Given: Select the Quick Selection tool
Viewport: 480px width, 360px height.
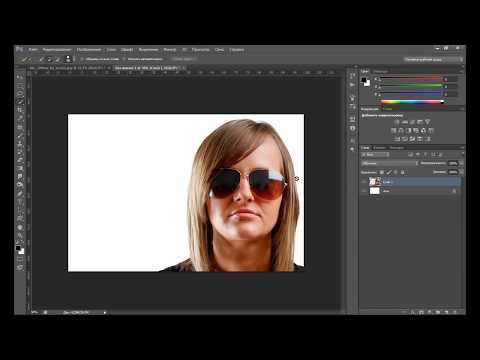Looking at the screenshot, I should (20, 101).
